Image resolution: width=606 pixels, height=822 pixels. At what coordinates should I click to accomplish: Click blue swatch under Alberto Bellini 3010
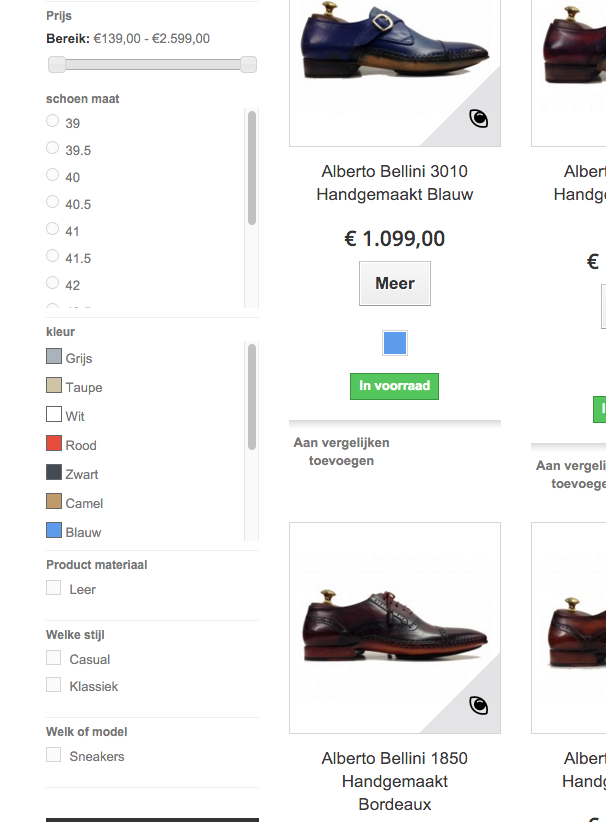click(395, 344)
